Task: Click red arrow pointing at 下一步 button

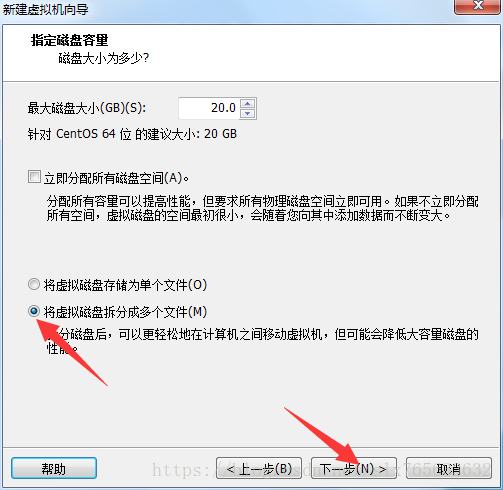Action: (x=322, y=436)
